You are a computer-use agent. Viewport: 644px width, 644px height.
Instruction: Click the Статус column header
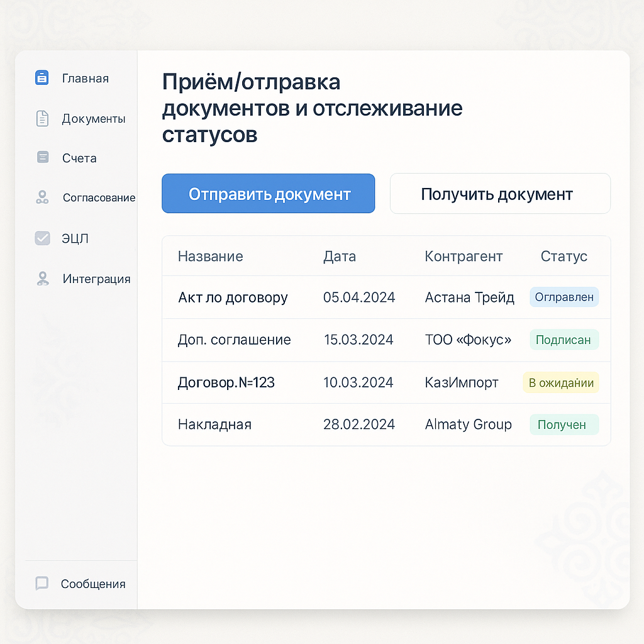point(564,257)
